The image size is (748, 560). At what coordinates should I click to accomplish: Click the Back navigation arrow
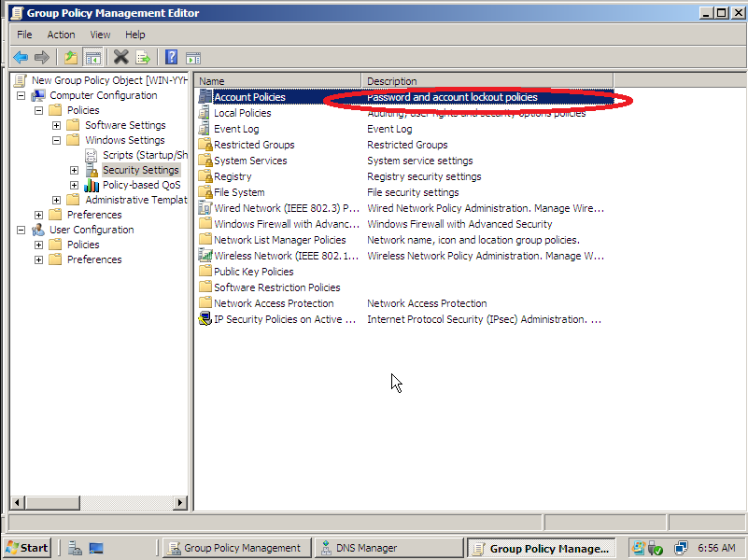pos(21,57)
